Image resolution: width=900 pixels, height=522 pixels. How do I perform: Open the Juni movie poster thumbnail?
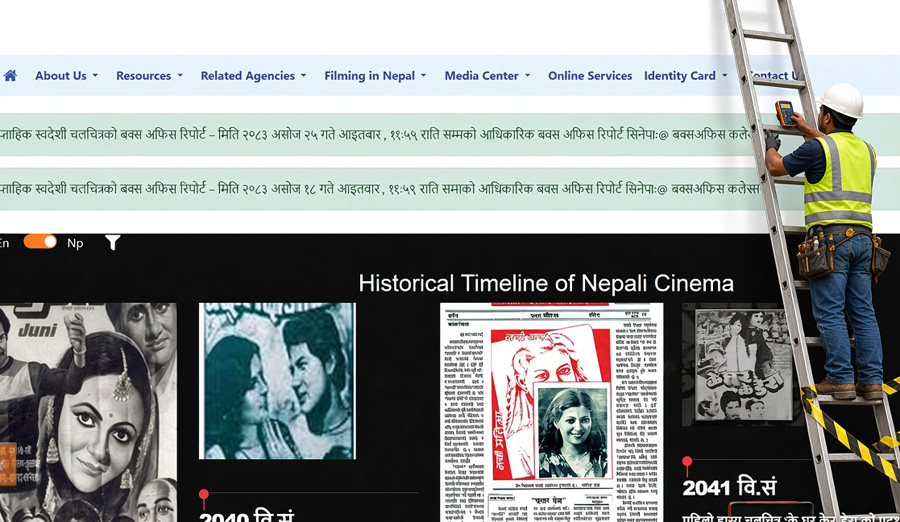coord(88,412)
